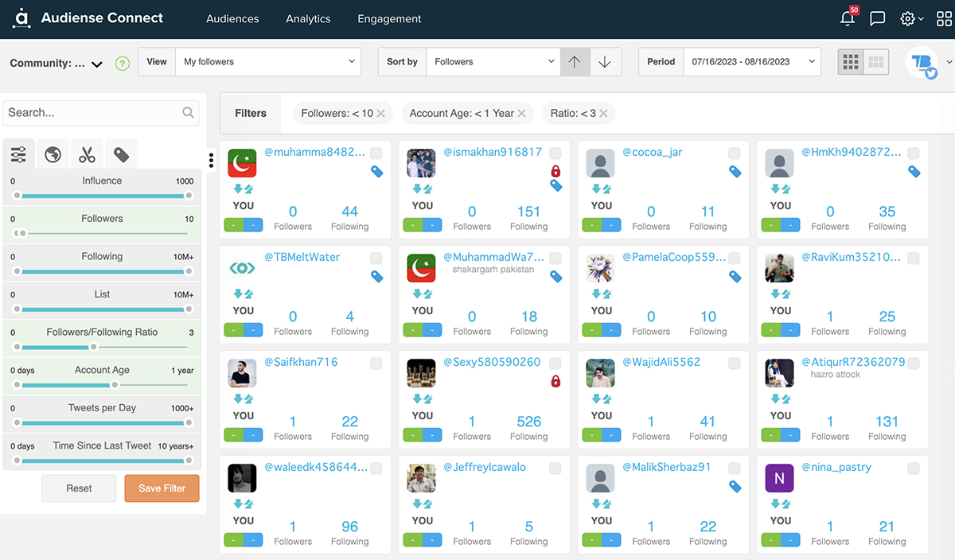Click the follow arrows icon on @nina_pastry card

coord(781,504)
